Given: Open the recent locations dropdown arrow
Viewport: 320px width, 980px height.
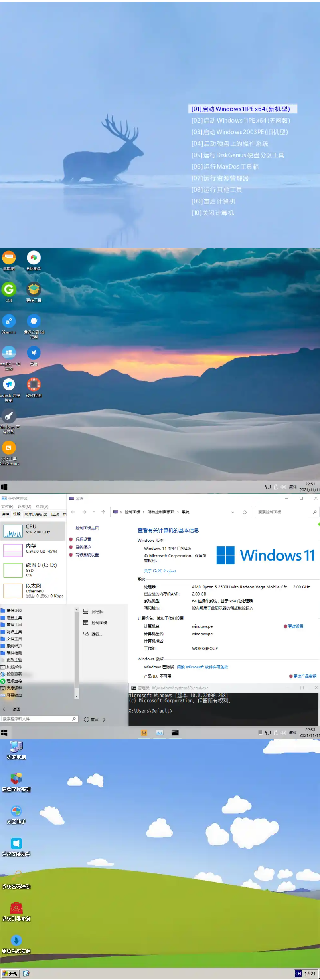Looking at the screenshot, I should [94, 512].
